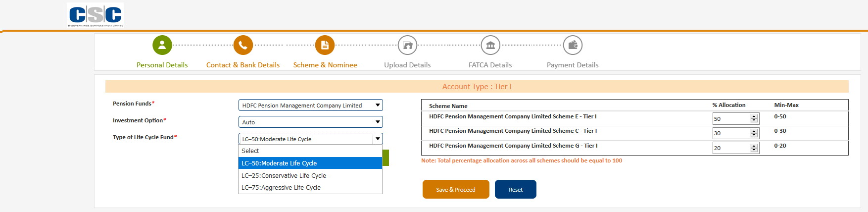Click the Type of Life Cycle Fund label
This screenshot has height=212, width=868.
145,137
